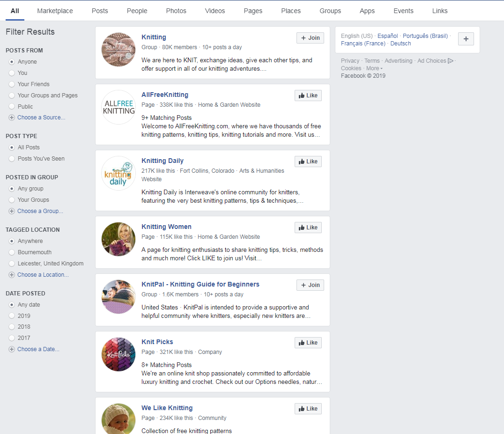
Task: Expand Choose a Date option
Action: click(38, 349)
